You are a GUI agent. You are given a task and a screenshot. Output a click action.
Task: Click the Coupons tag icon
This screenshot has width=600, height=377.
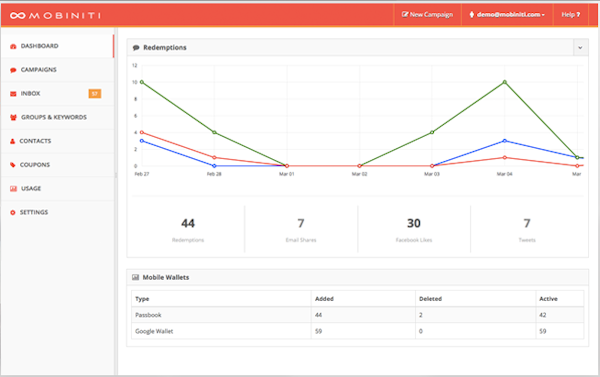tap(13, 165)
